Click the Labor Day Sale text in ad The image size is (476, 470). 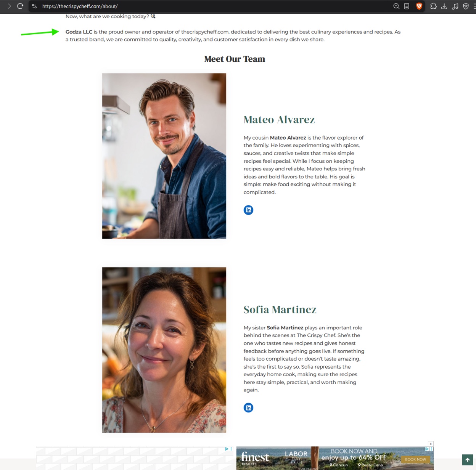(x=296, y=457)
